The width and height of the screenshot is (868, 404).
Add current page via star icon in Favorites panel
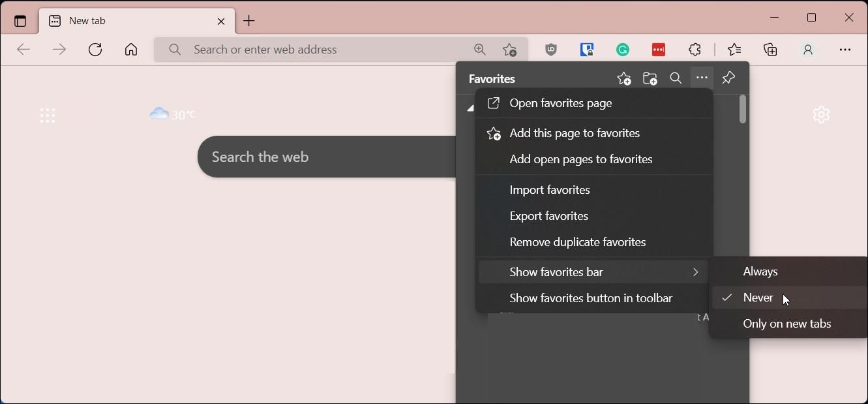(x=623, y=78)
